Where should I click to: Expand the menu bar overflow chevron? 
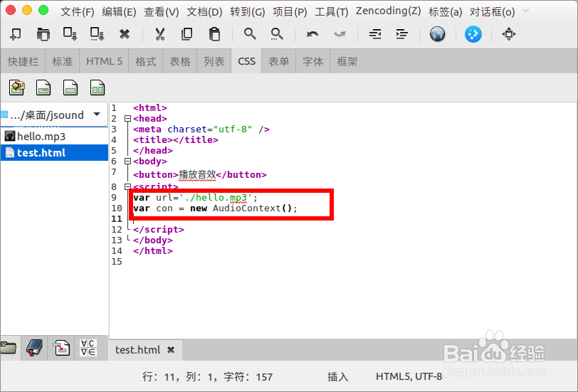pos(526,11)
